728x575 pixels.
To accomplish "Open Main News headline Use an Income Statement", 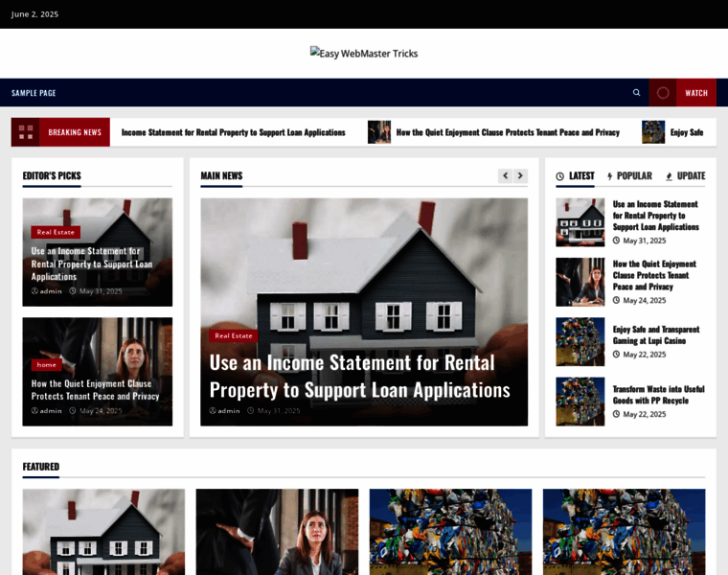I will (360, 377).
